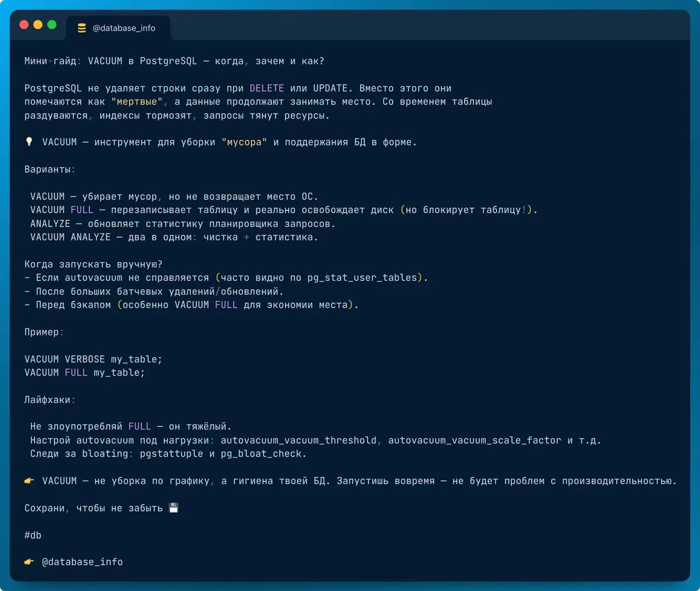Screen dimensions: 700x591
Task: Click the yellow database icon in the tab
Action: [81, 28]
